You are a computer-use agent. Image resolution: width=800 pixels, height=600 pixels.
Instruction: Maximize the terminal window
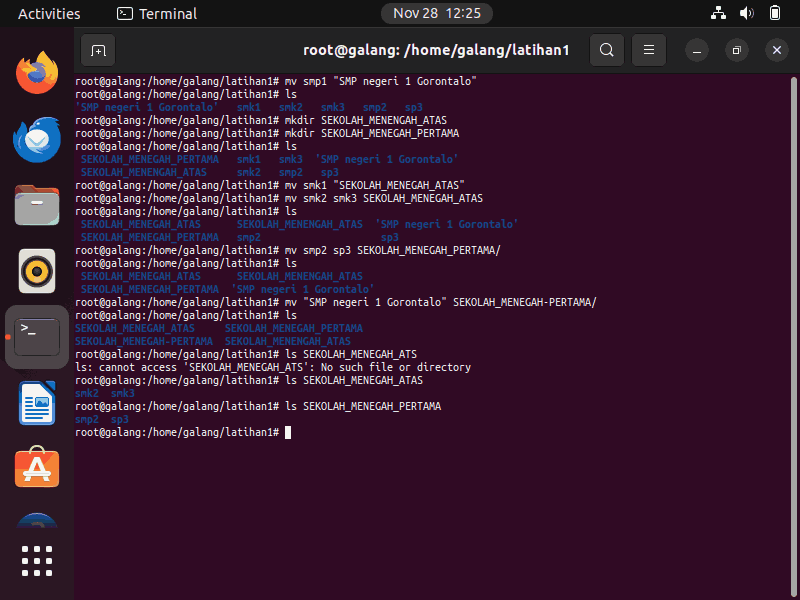coord(736,50)
